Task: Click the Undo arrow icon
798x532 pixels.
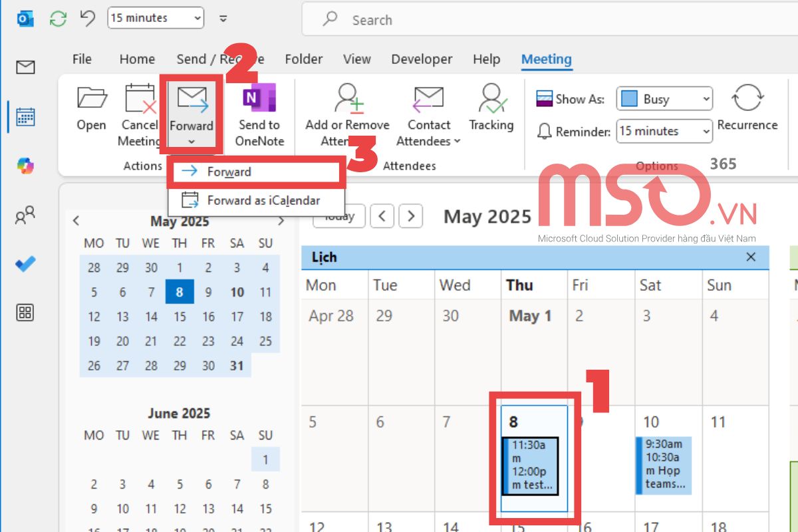Action: [87, 19]
